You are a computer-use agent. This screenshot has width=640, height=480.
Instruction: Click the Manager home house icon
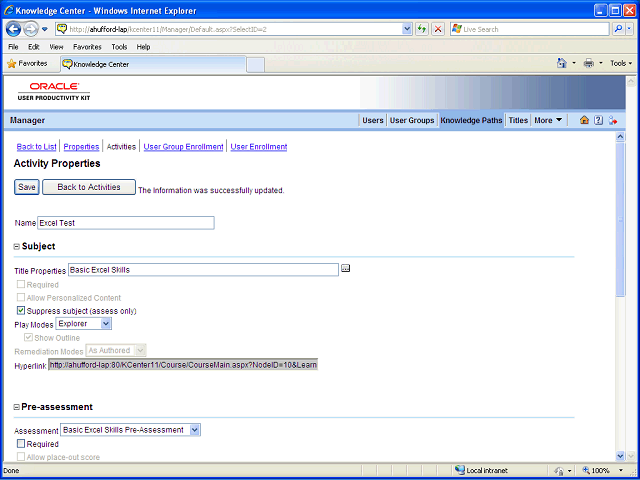tap(584, 120)
